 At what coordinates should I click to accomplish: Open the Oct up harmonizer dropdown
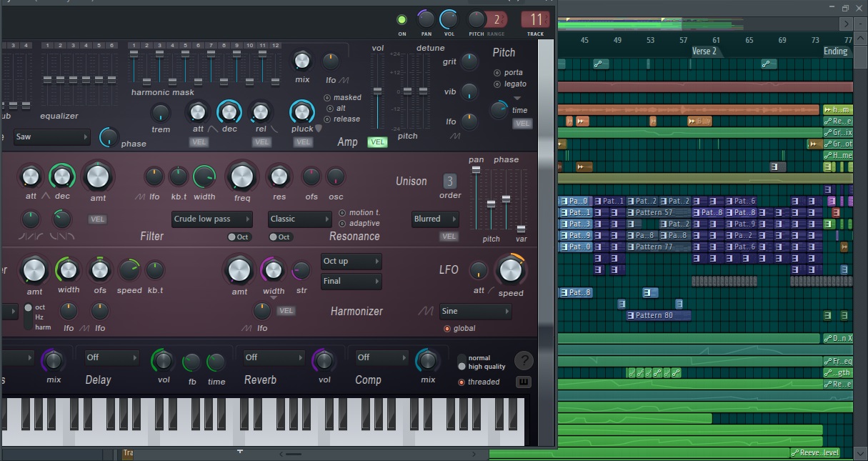[351, 261]
